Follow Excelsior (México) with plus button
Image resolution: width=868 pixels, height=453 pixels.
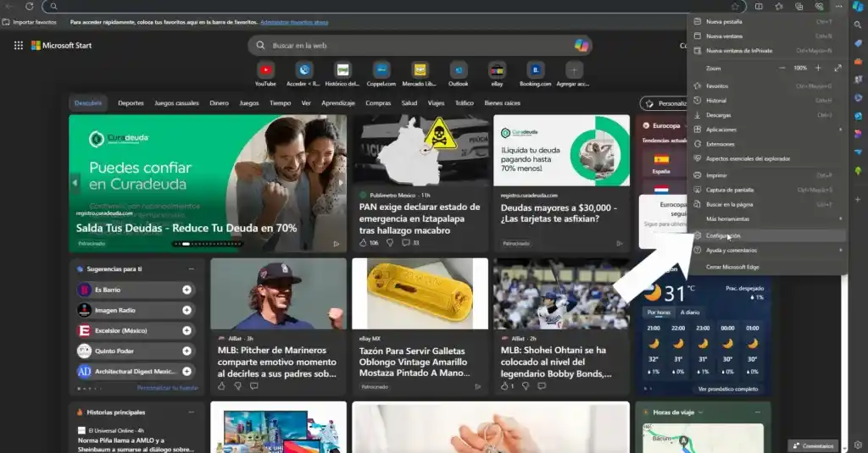(187, 331)
